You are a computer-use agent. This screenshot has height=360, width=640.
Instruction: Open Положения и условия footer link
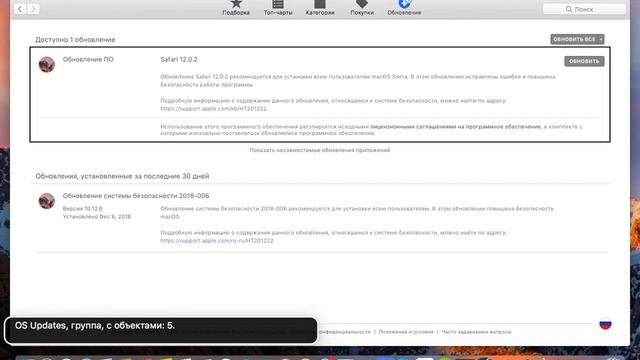point(406,332)
